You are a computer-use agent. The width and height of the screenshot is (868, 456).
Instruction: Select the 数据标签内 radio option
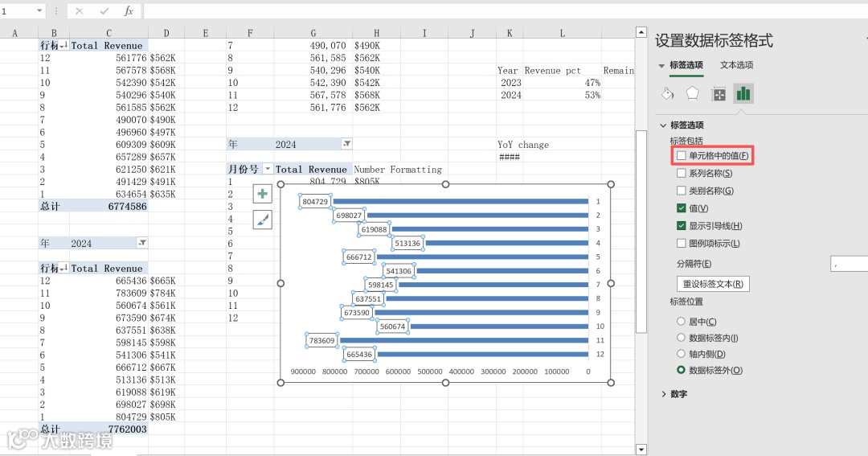point(681,338)
